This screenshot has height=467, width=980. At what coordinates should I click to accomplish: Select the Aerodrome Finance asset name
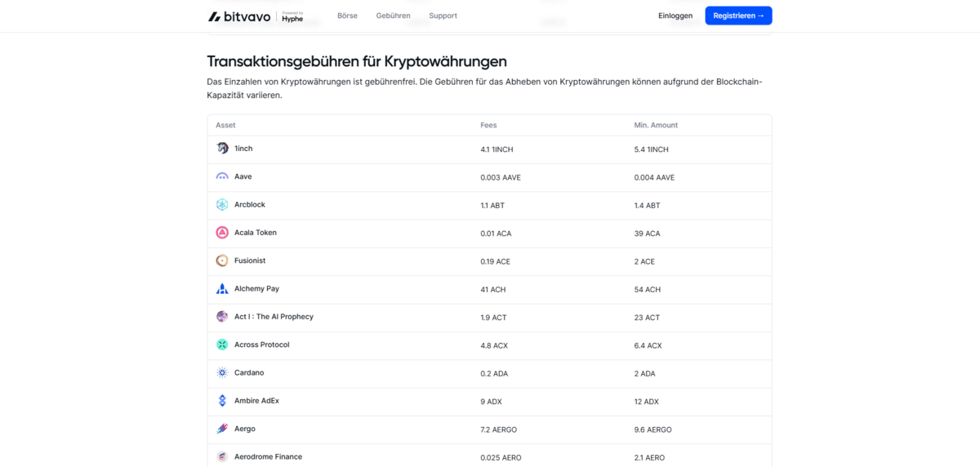268,456
